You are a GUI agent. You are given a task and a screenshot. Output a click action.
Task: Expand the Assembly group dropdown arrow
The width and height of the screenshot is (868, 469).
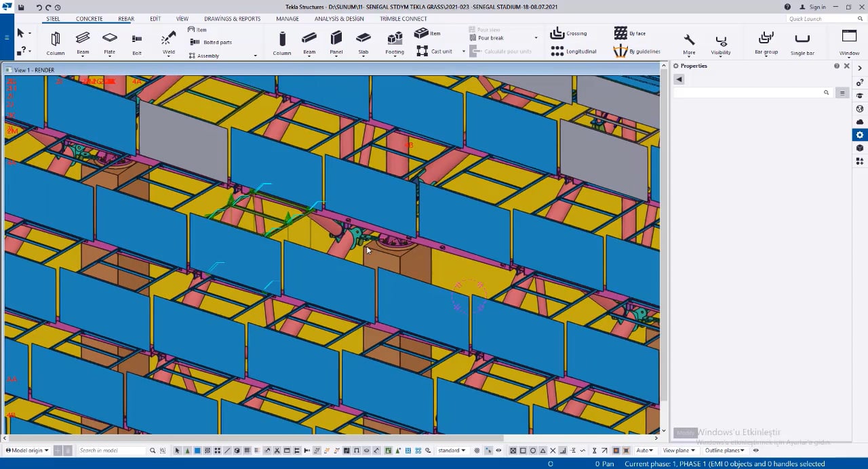pos(255,56)
